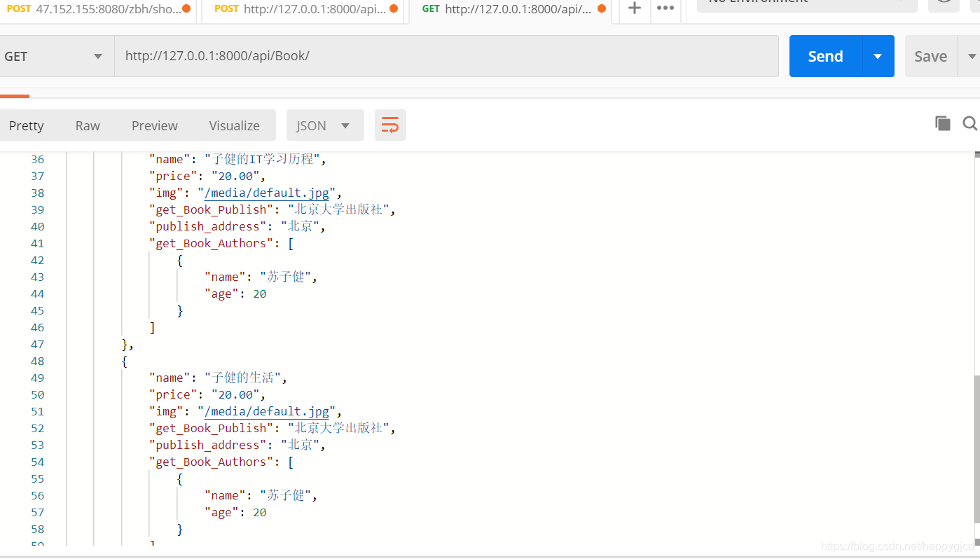
Task: Click author name "苏子健" on line 43
Action: tap(286, 277)
